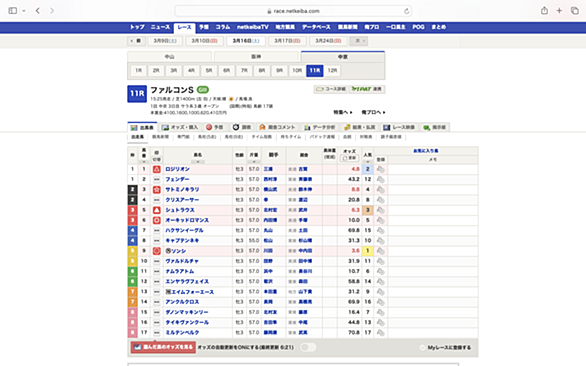This screenshot has width=586, height=366.
Task: Add シュトラウス to favorites via its register icon
Action: point(380,210)
